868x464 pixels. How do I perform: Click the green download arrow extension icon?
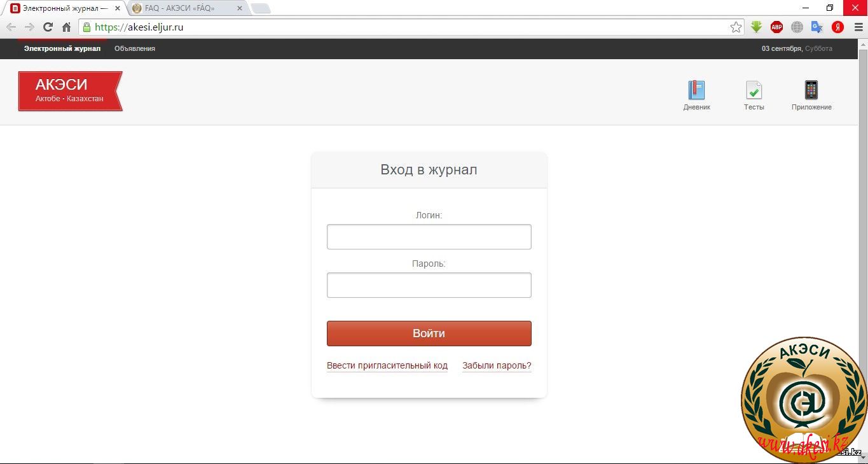point(756,27)
